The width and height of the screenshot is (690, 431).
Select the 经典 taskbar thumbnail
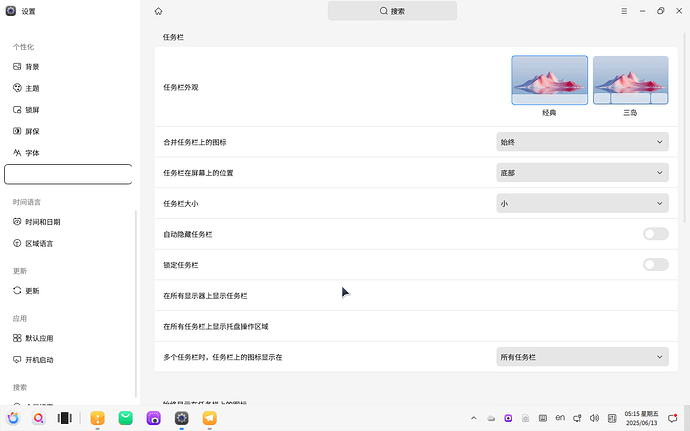tap(549, 80)
